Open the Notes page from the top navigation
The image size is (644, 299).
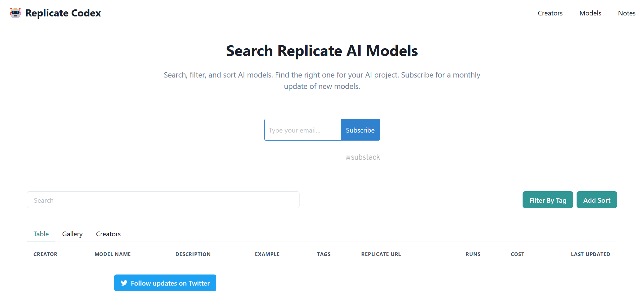pos(627,13)
